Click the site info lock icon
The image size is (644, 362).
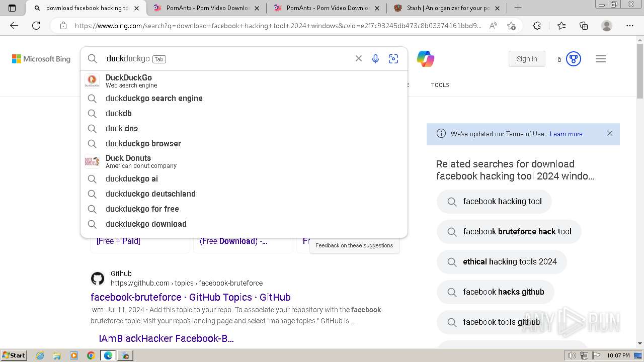pos(63,26)
